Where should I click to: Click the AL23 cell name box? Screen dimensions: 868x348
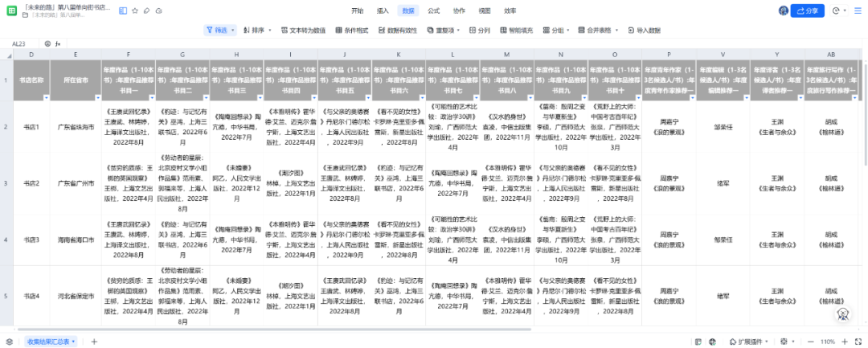(19, 43)
